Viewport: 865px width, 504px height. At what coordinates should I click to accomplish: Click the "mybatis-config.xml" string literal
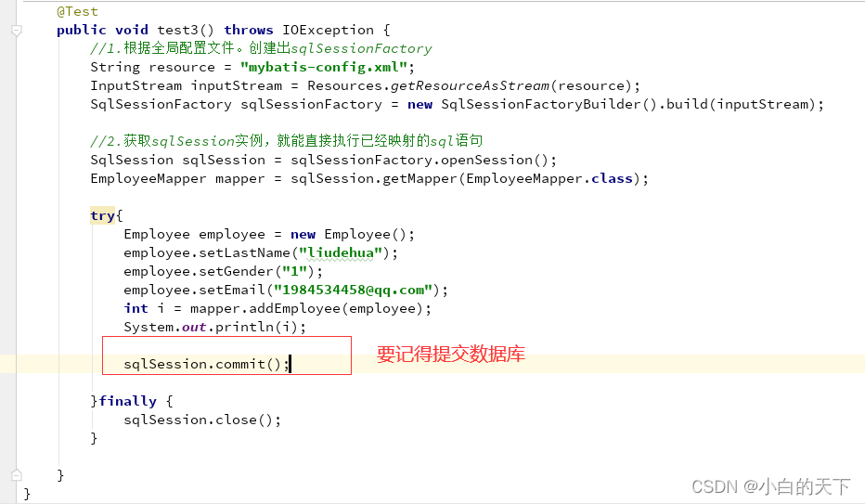click(x=324, y=67)
